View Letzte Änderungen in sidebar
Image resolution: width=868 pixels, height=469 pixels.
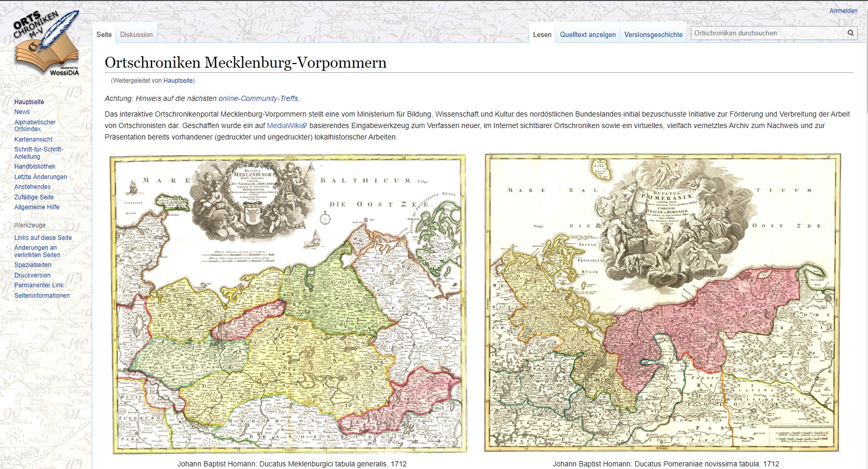[x=41, y=177]
